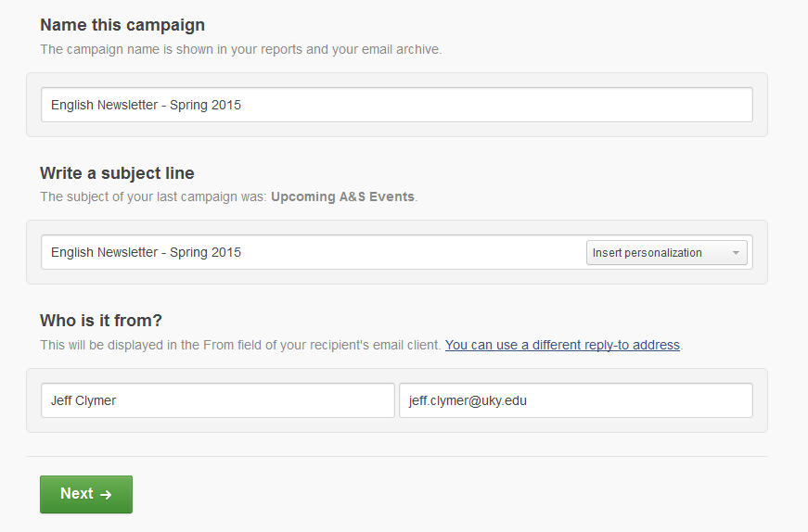
Task: Select the jeff.clymer@uky.edu sender email field
Action: (575, 400)
